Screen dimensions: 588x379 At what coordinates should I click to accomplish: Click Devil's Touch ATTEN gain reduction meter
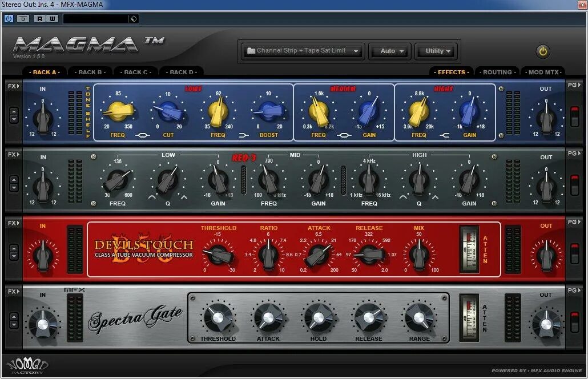(469, 249)
